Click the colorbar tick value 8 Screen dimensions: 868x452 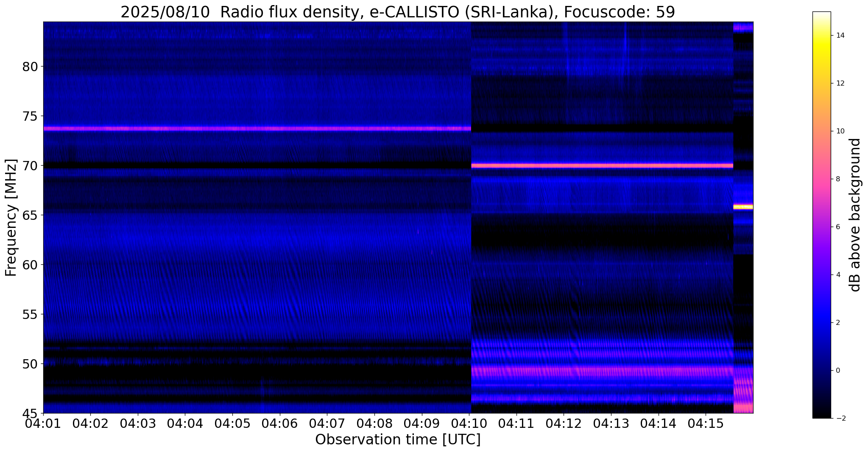(837, 179)
